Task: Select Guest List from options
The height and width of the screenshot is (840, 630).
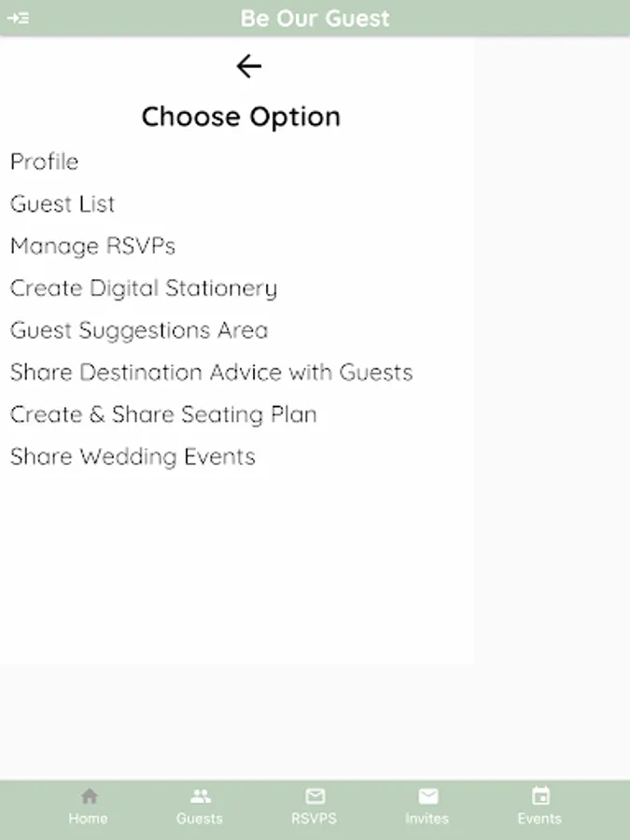Action: (x=63, y=203)
